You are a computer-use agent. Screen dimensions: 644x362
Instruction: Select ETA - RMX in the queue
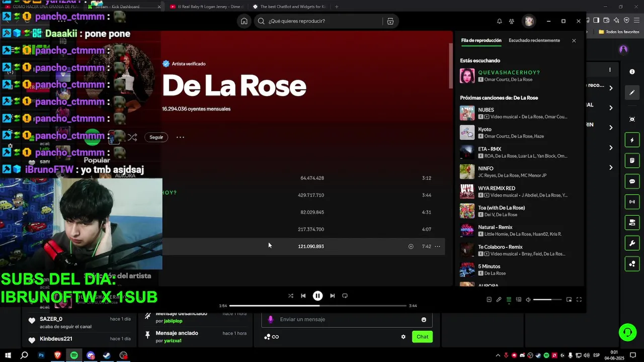click(x=518, y=152)
